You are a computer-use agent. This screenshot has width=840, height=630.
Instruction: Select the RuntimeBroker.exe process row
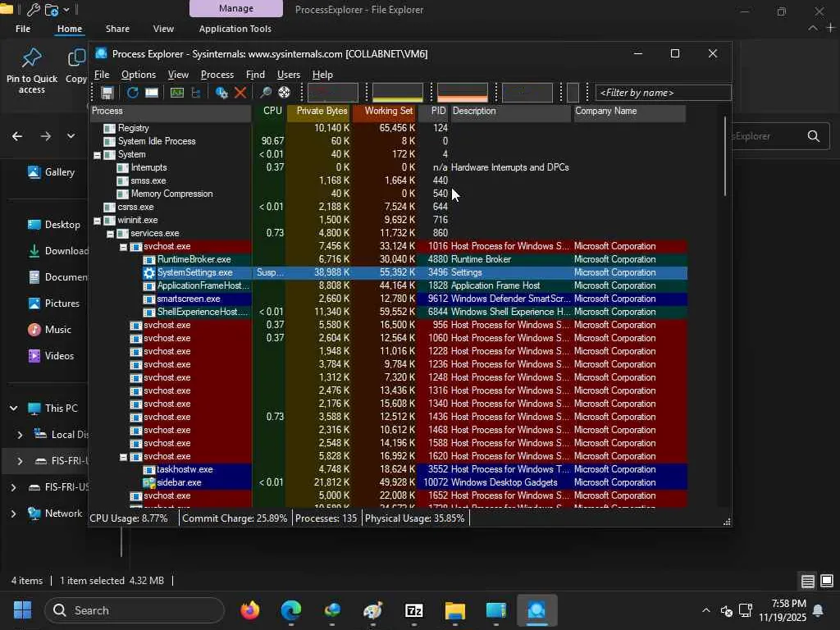(x=388, y=260)
